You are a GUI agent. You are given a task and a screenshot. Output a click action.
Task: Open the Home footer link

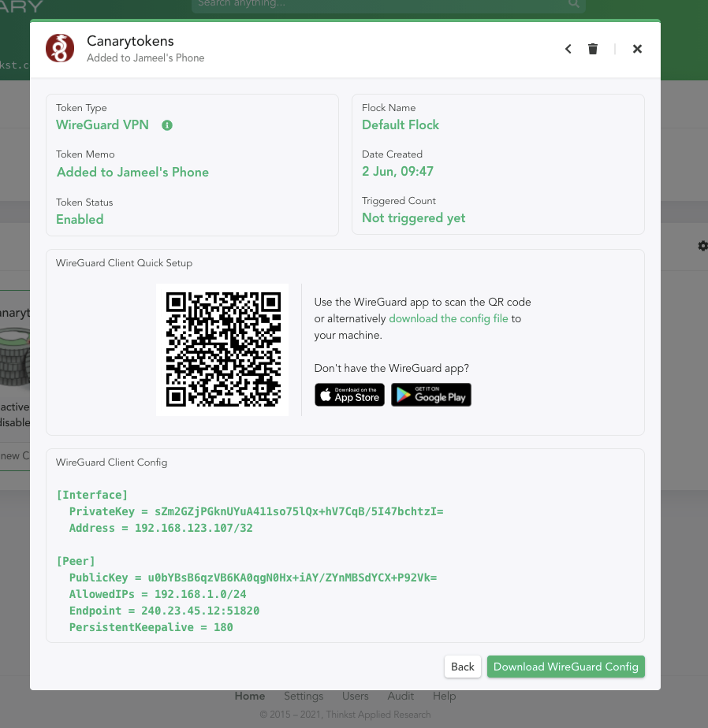[250, 696]
